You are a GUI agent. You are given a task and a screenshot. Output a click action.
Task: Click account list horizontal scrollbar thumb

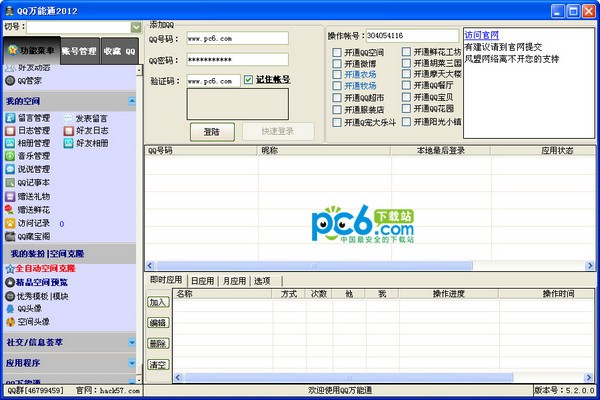click(314, 266)
